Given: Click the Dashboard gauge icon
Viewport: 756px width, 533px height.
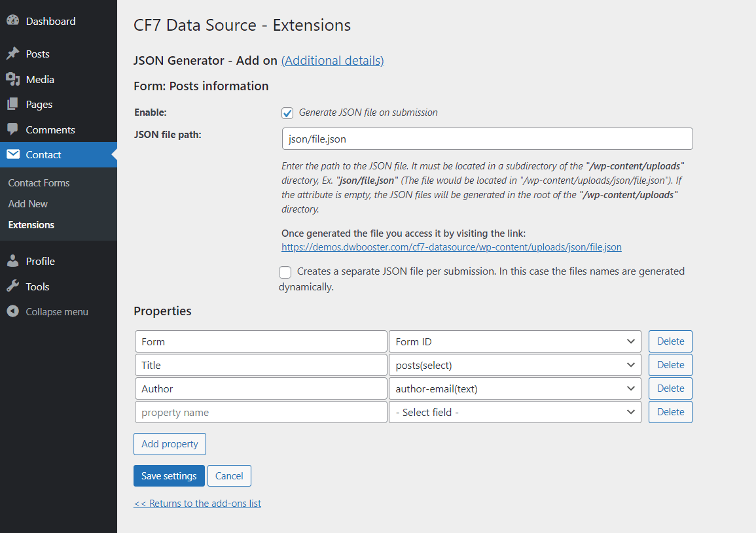Looking at the screenshot, I should 12,21.
